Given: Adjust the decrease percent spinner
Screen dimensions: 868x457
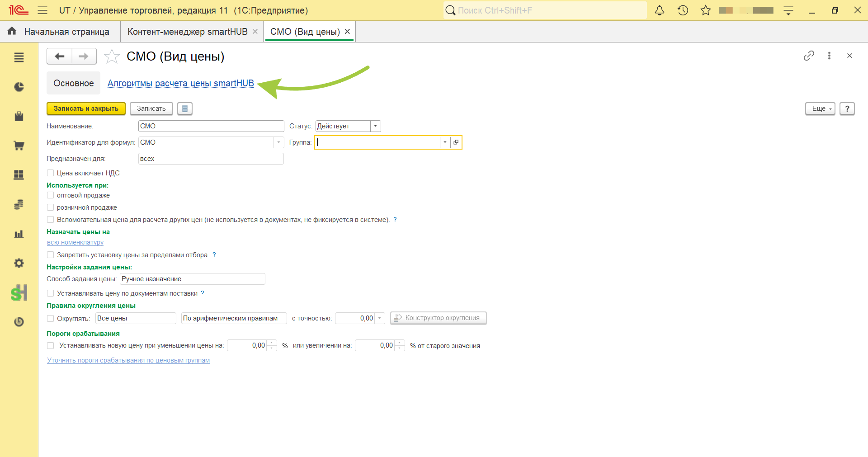Looking at the screenshot, I should 272,345.
